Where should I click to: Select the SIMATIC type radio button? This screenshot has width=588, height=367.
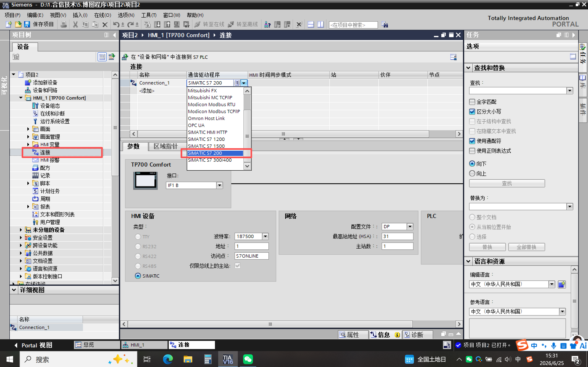[138, 276]
